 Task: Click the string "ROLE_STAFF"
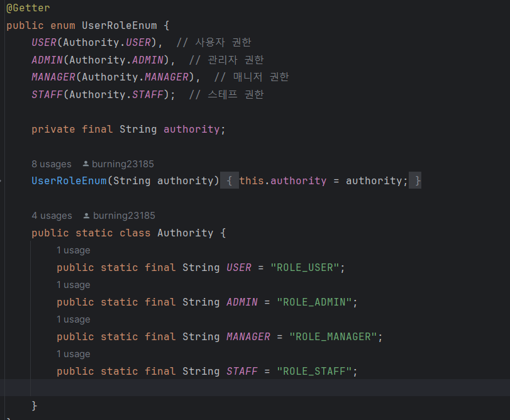[x=314, y=371]
